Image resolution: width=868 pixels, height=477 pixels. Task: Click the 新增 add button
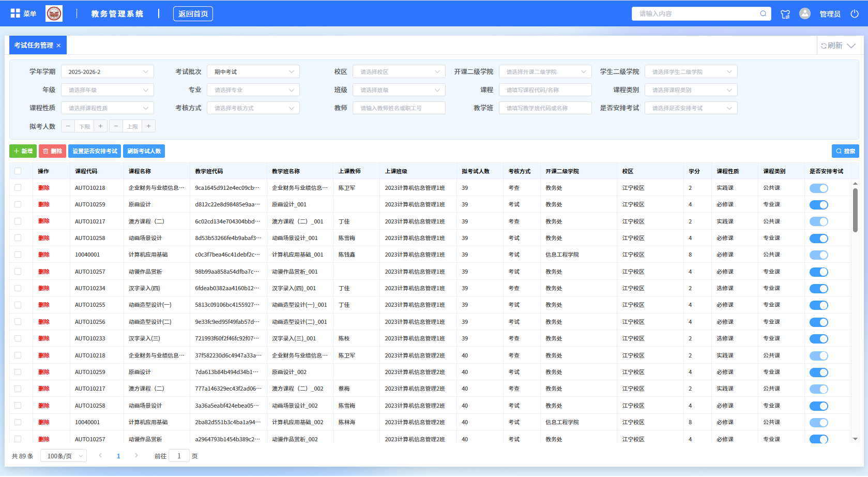23,151
